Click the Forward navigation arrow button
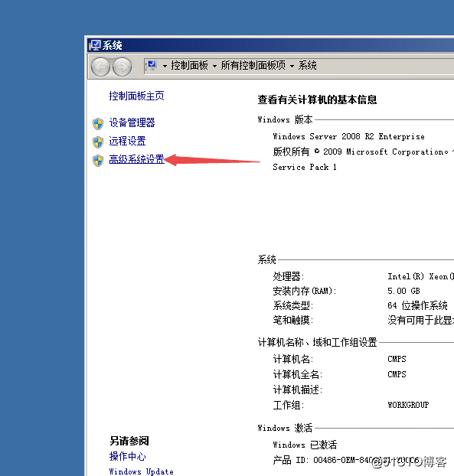The image size is (454, 476). [x=122, y=67]
